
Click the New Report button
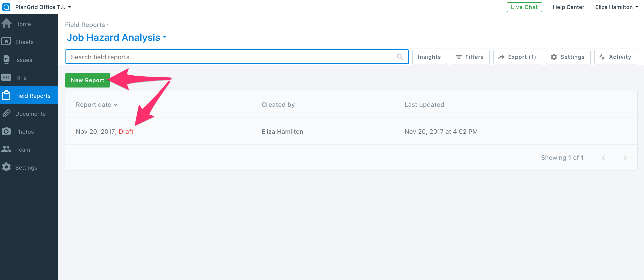click(x=87, y=80)
